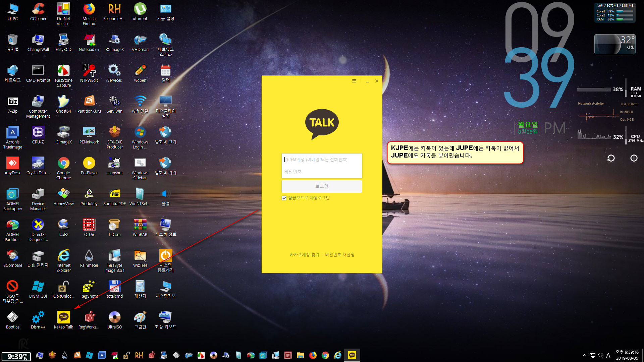Open File Explorer from the taskbar

coord(300,355)
